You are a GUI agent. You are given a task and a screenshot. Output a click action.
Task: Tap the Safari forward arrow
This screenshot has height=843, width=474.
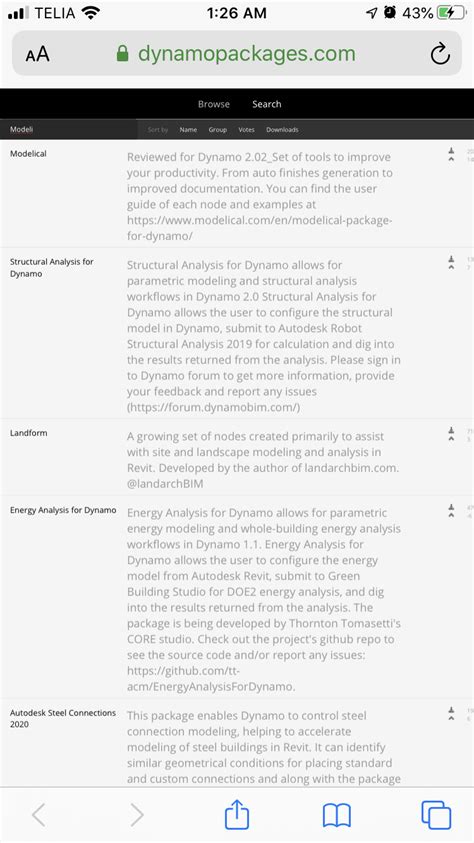(137, 816)
